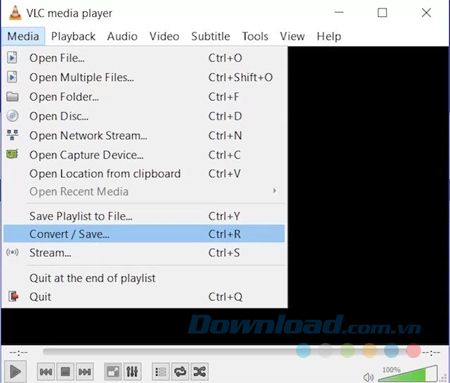Open the Media menu
The width and height of the screenshot is (450, 383).
tap(23, 36)
